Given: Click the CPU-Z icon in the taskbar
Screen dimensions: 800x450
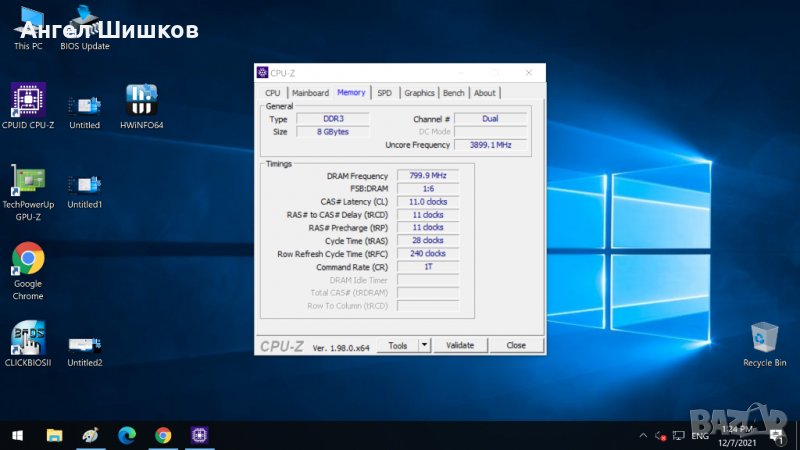Looking at the screenshot, I should pos(199,435).
